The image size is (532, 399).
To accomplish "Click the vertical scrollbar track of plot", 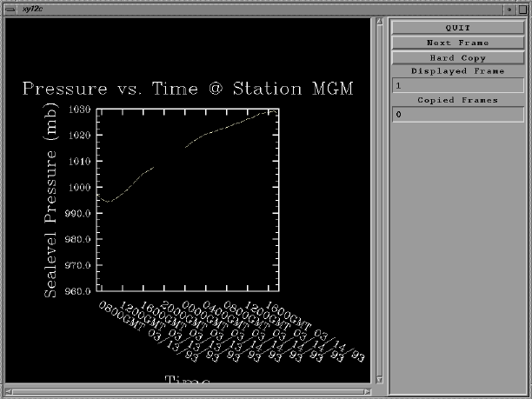I will (379, 200).
